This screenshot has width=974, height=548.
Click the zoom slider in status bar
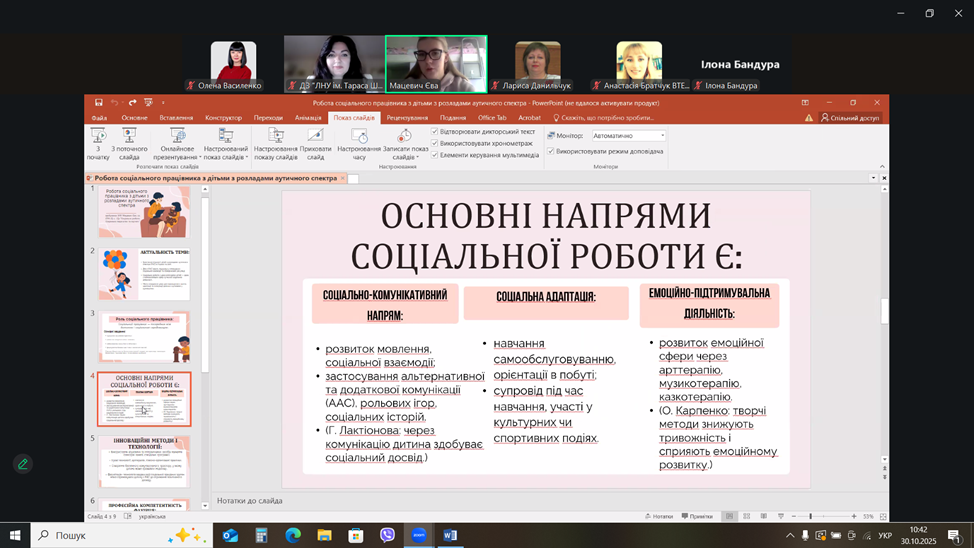pos(809,516)
